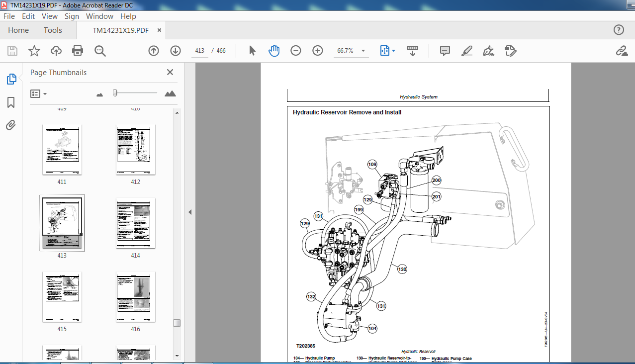Open the Sign document pen tool
This screenshot has height=364, width=635.
click(488, 51)
